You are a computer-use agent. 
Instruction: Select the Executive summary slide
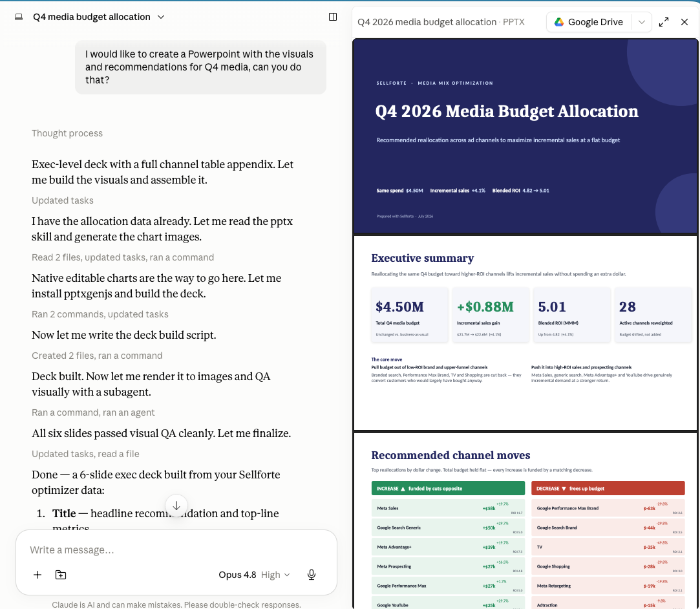[x=525, y=333]
